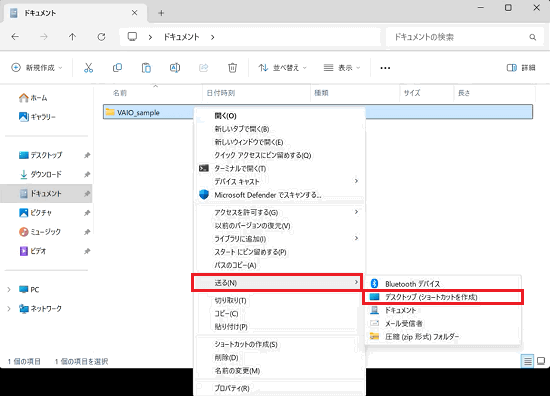Switch to details list view icon
Screen dimensions: 550x396
(528, 361)
